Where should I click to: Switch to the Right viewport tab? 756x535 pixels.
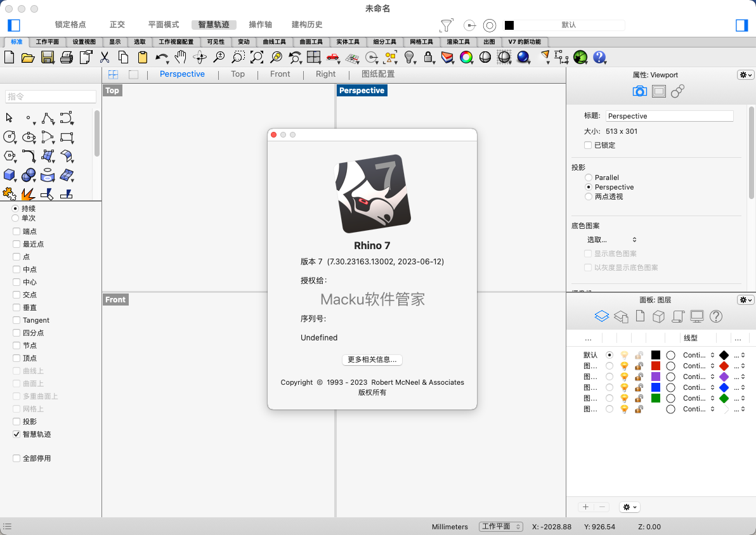click(325, 74)
